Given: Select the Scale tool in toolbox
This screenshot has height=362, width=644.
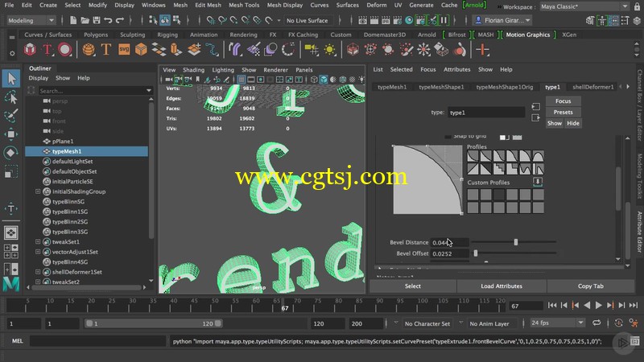Looking at the screenshot, I should (x=11, y=171).
